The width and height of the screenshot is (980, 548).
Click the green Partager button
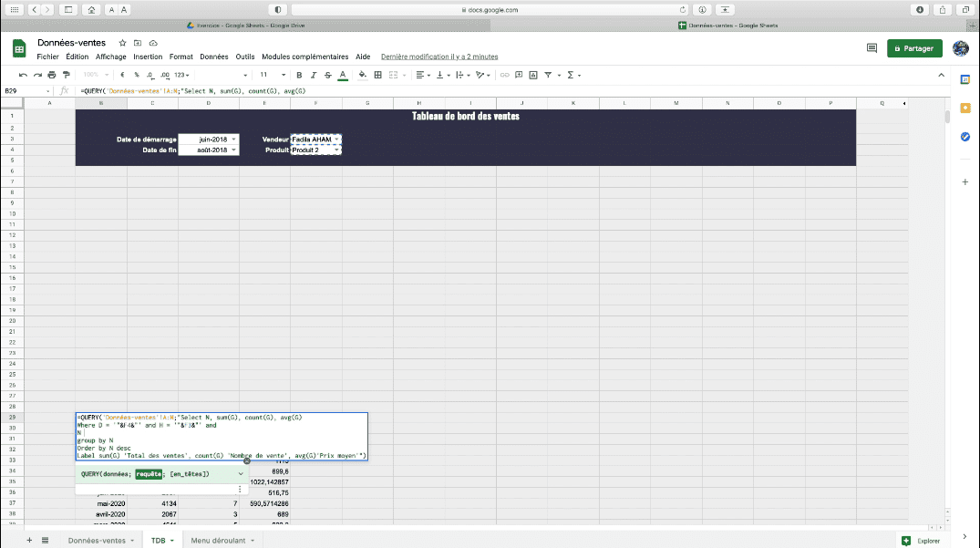click(x=914, y=47)
